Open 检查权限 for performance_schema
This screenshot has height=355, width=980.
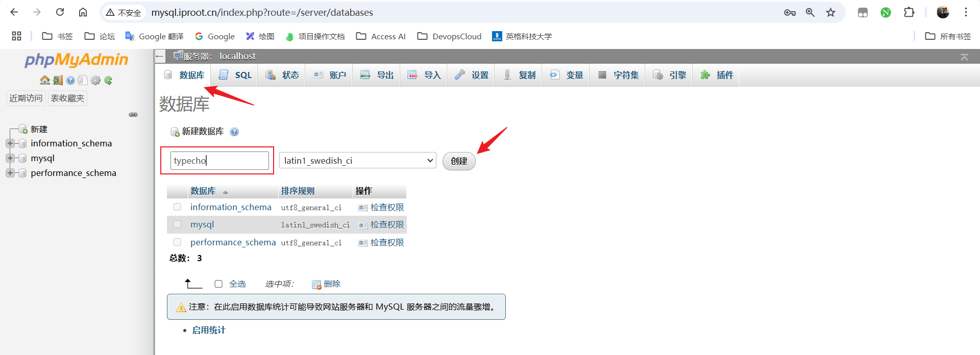point(386,242)
